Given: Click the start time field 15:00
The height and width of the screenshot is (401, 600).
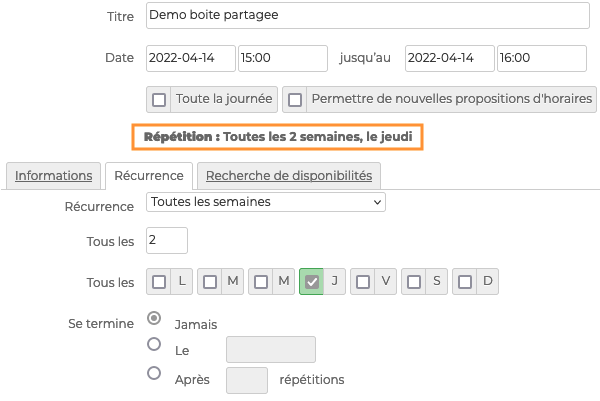Looking at the screenshot, I should (x=282, y=58).
